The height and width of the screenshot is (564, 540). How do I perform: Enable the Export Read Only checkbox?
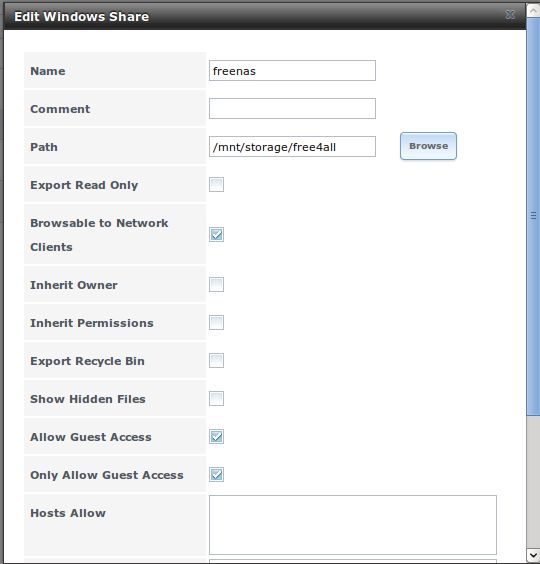pyautogui.click(x=216, y=185)
